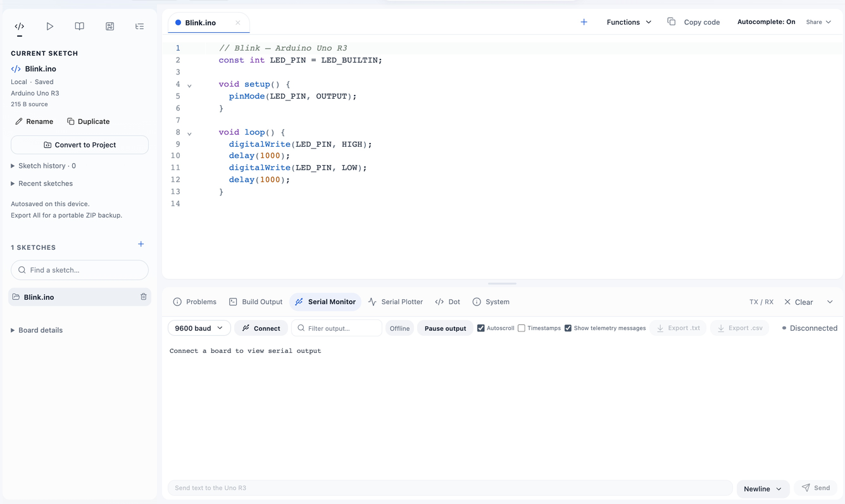The width and height of the screenshot is (845, 504).
Task: Click the Pause output toggle
Action: [x=445, y=328]
